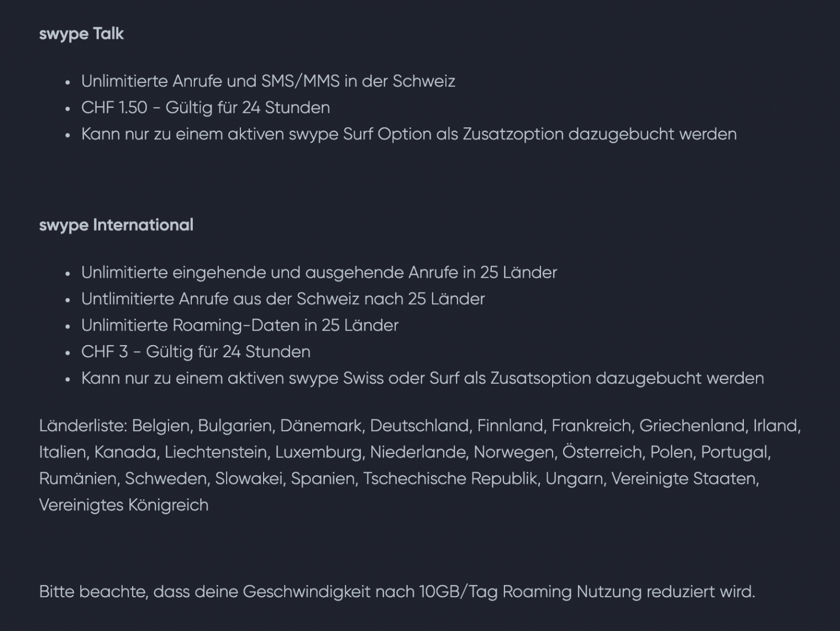Click "Liechtenstein" in the country list
Screen dimensions: 840x631
click(216, 452)
